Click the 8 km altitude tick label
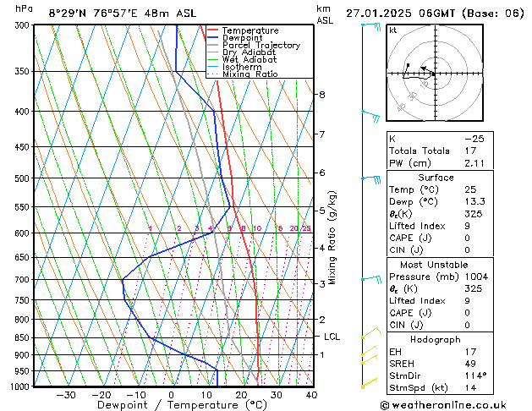 [322, 95]
